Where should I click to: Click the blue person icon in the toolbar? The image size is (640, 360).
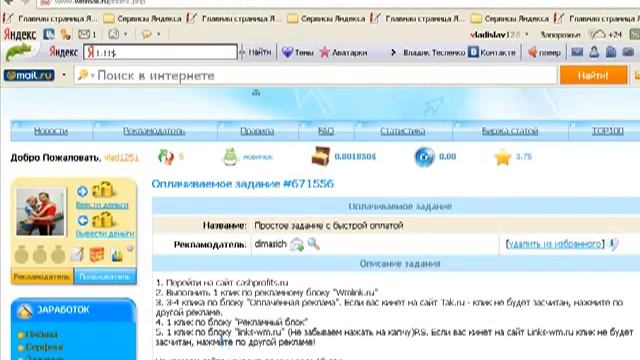tap(594, 52)
